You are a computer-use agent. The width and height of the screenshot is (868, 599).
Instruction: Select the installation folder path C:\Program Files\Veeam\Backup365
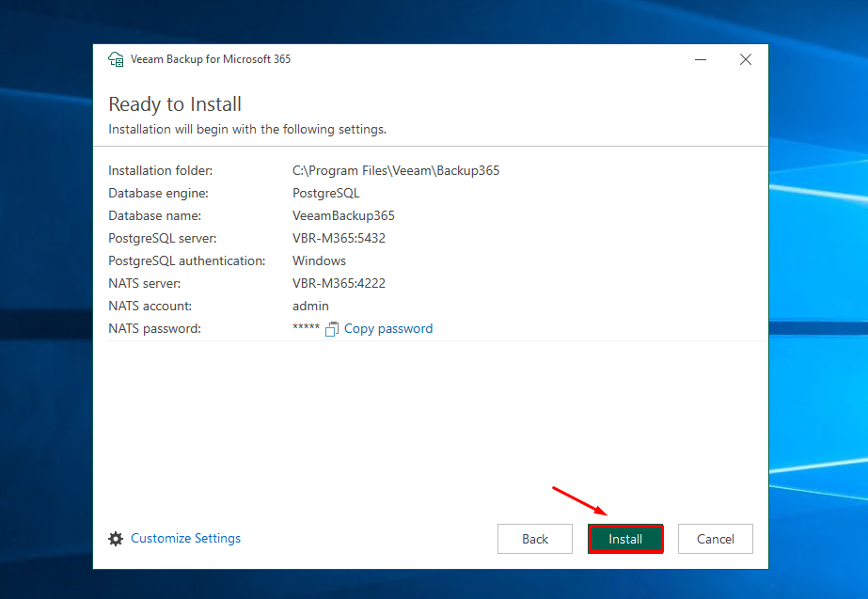(396, 170)
